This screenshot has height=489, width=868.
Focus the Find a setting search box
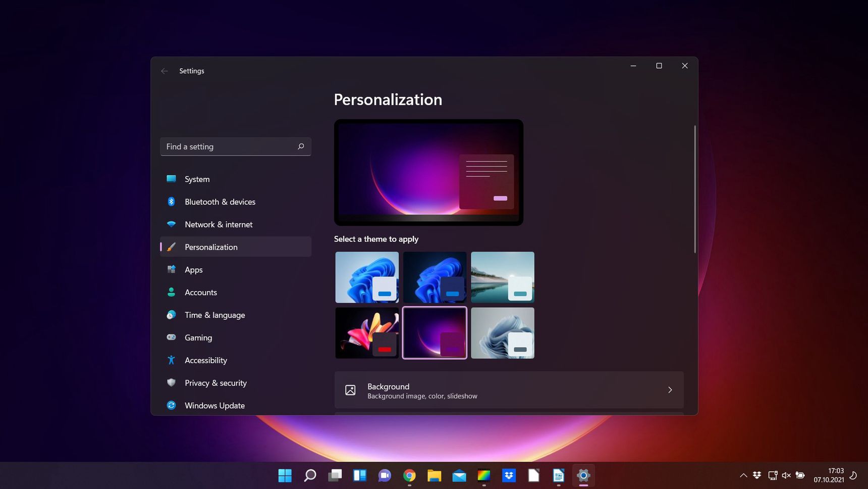[x=235, y=146]
